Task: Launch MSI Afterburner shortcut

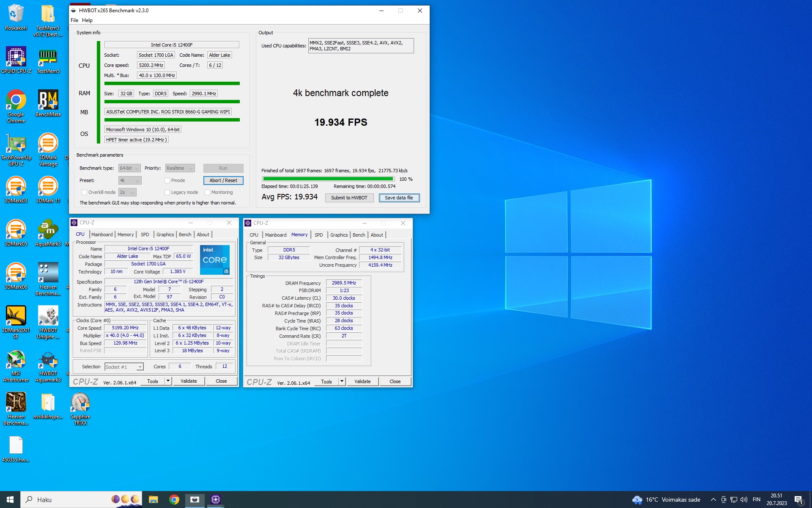Action: (16, 366)
